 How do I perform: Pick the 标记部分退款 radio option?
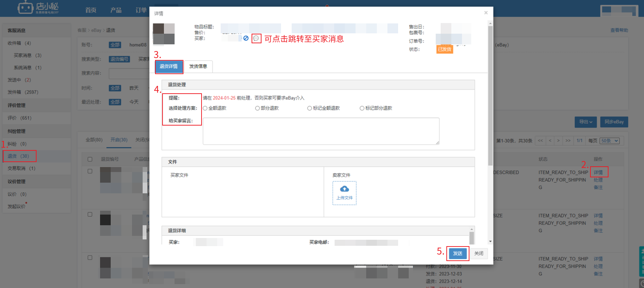click(x=362, y=108)
